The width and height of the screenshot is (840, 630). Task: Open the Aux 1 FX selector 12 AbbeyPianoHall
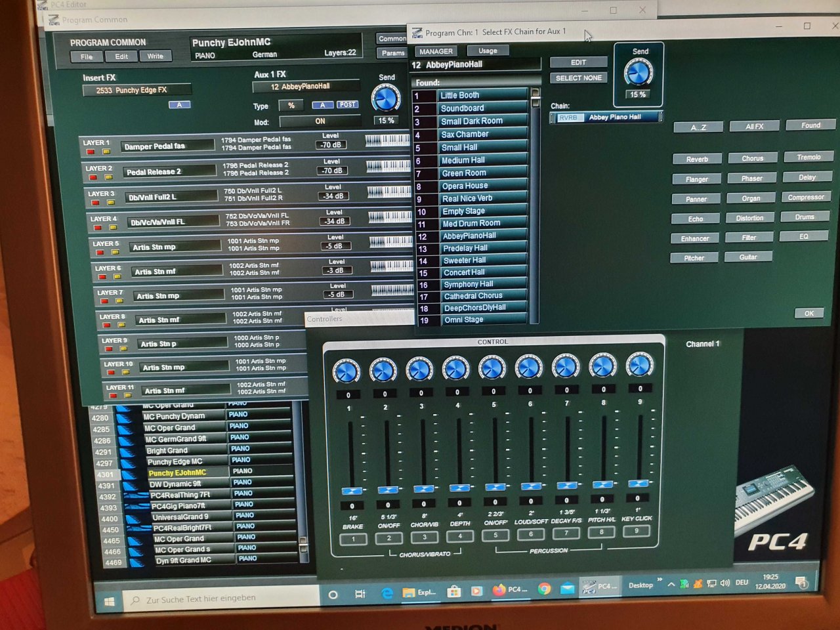pyautogui.click(x=306, y=86)
